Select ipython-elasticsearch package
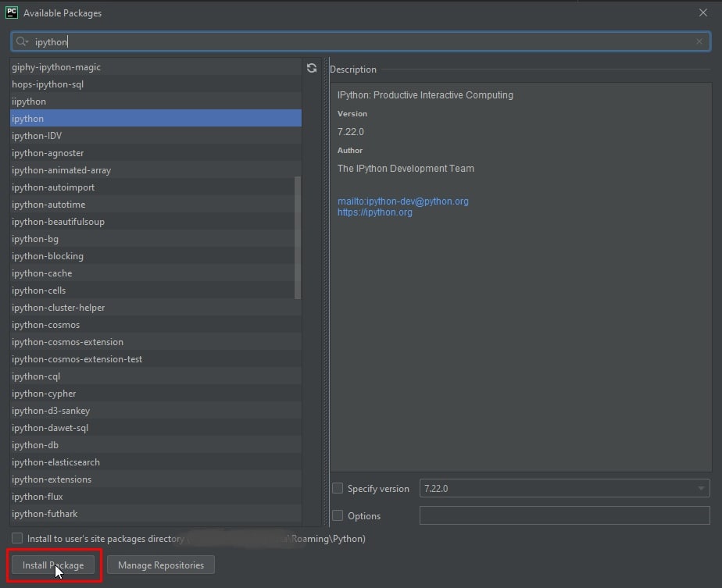The image size is (722, 588). 155,462
